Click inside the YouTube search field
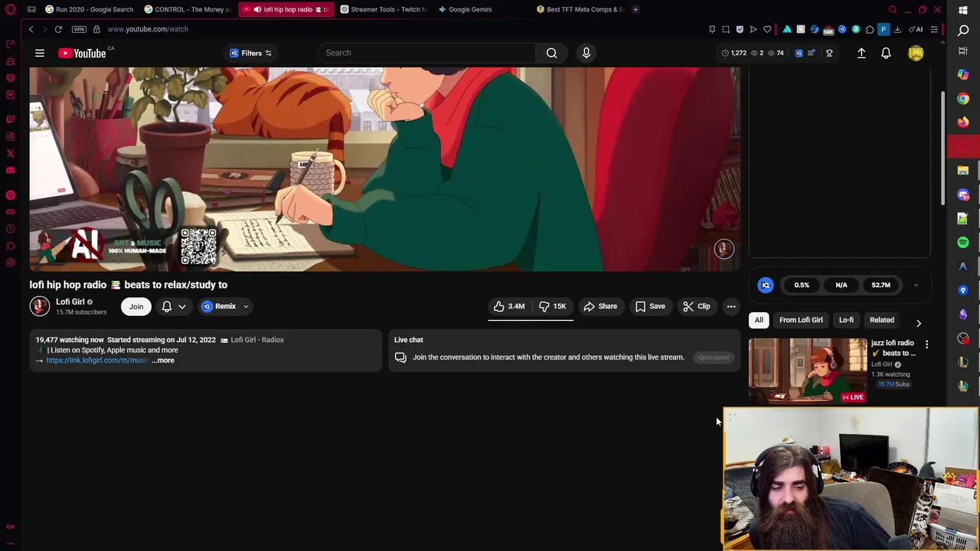980x551 pixels. pos(427,53)
